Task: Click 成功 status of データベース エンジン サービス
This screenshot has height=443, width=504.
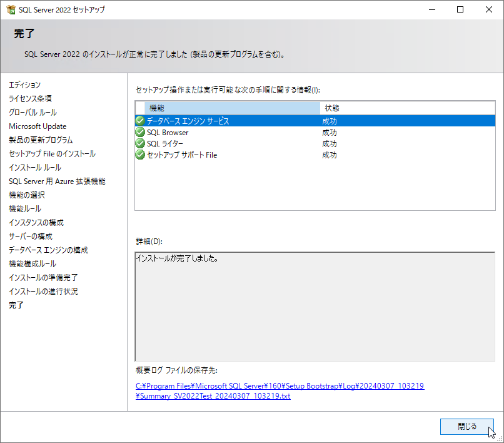Action: click(330, 121)
